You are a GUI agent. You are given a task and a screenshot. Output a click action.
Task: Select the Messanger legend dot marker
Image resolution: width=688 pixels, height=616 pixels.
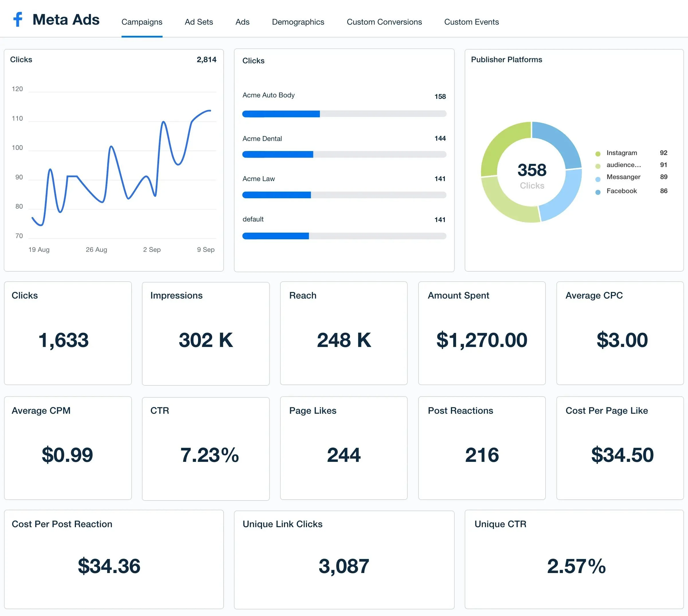click(x=598, y=177)
